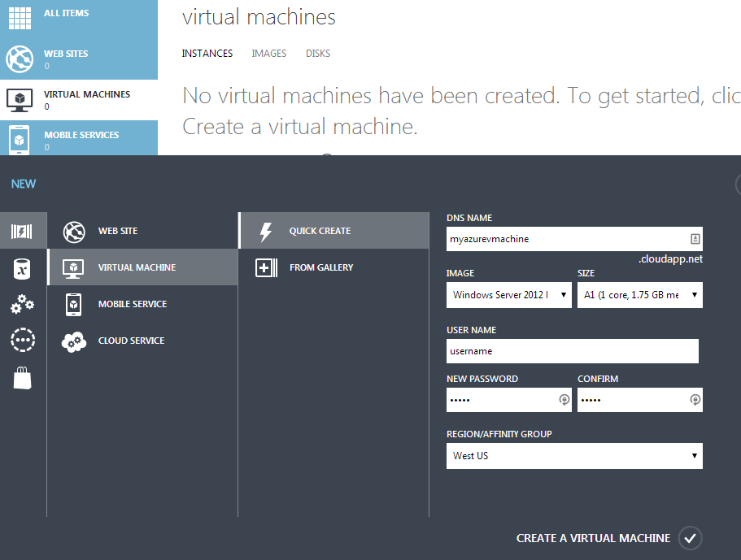This screenshot has height=560, width=741.
Task: Click the Confirm password input field
Action: click(640, 400)
